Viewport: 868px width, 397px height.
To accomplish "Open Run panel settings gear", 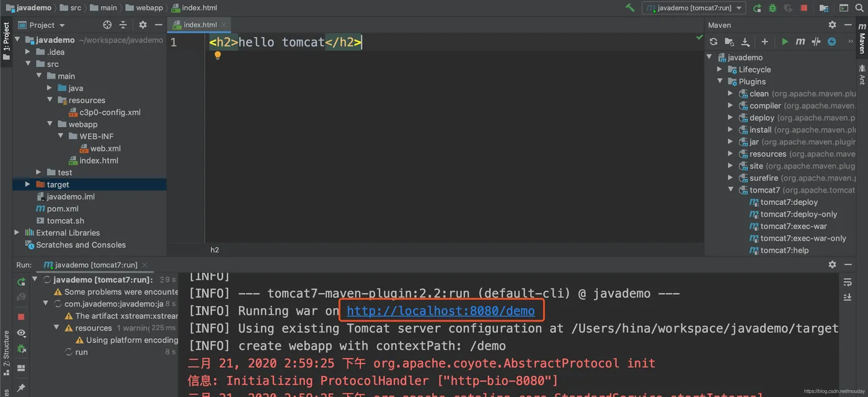I will 832,264.
